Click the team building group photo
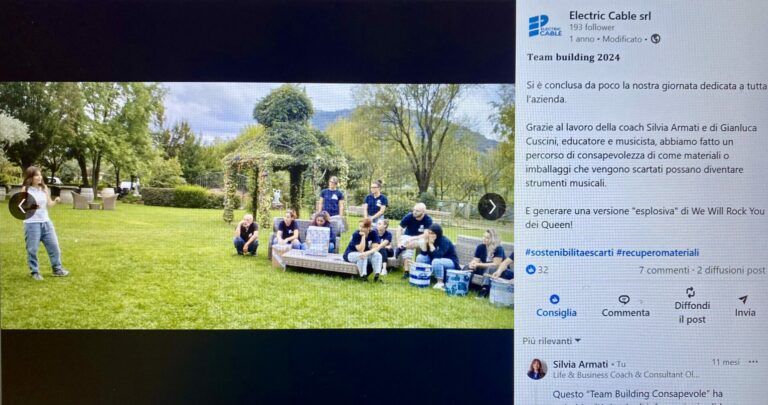The height and width of the screenshot is (405, 768). click(257, 206)
